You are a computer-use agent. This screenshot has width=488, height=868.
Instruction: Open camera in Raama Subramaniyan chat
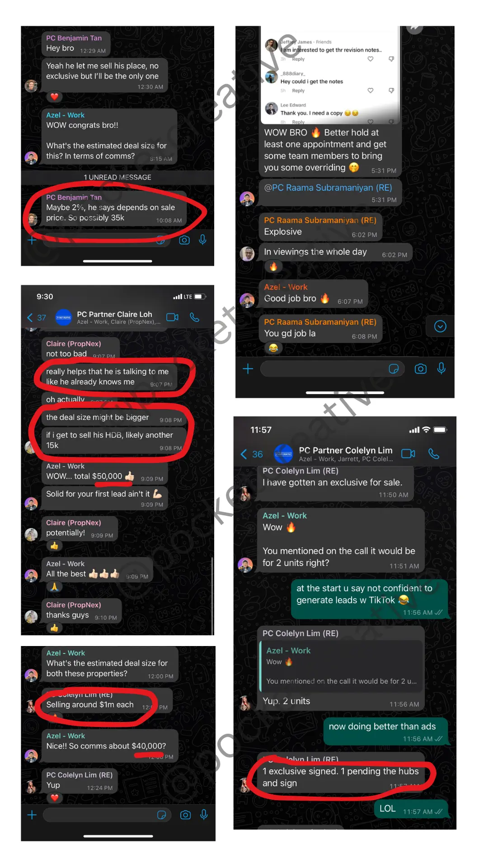(x=421, y=369)
